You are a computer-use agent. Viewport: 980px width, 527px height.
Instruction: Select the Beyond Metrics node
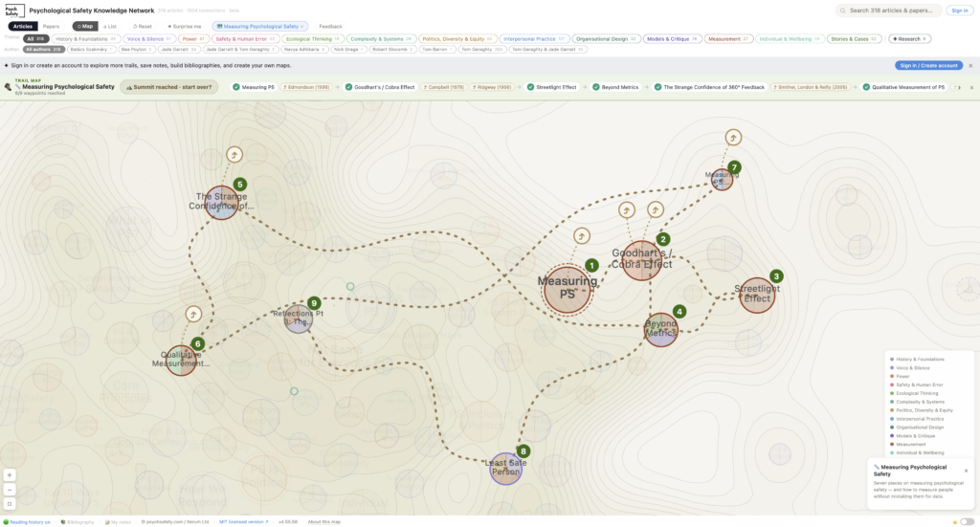coord(660,330)
